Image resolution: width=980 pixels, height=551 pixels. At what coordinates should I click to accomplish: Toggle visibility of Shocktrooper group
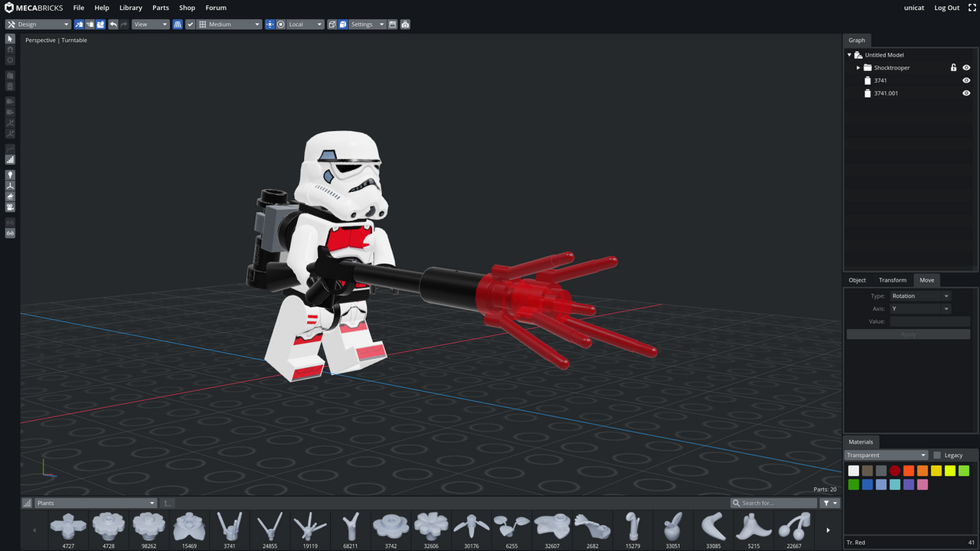click(x=966, y=67)
